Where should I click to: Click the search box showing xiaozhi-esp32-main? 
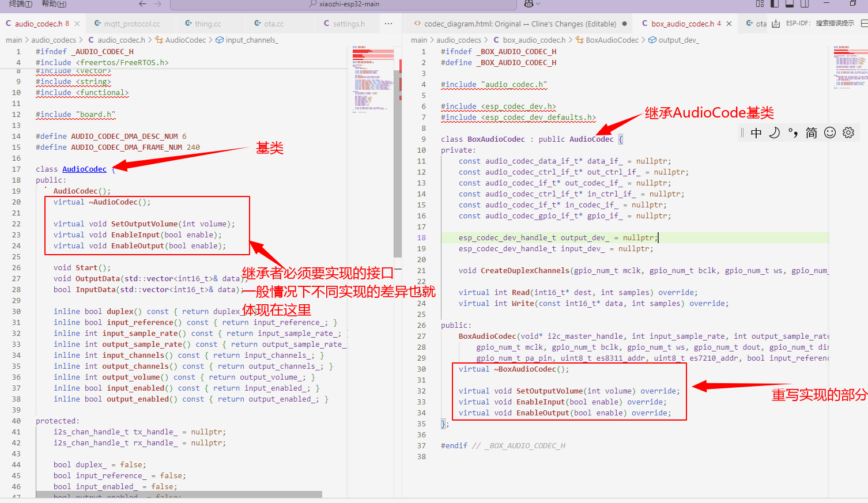[344, 5]
